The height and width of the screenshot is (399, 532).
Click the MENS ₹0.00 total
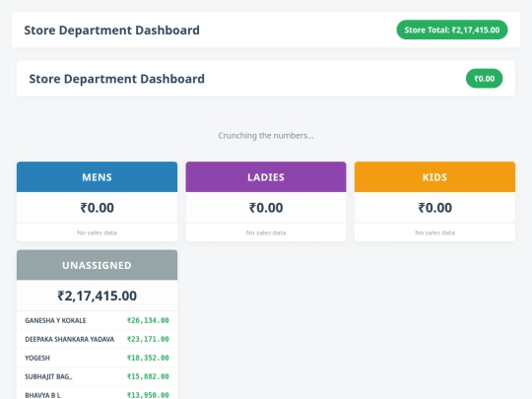click(x=97, y=208)
